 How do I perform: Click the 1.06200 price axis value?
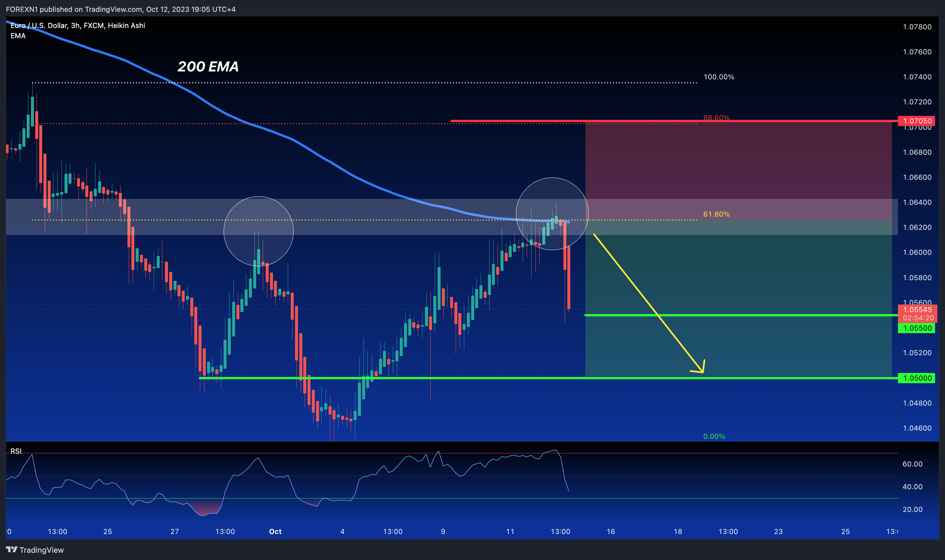coord(917,227)
